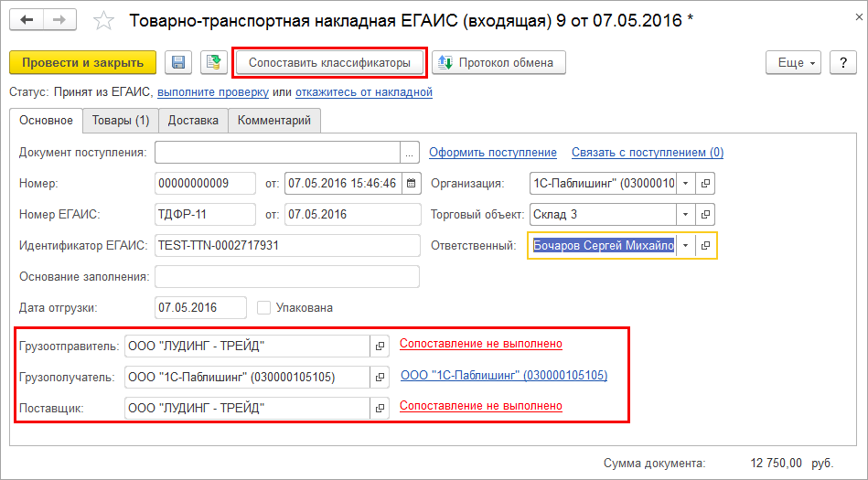Open Организация record with its open icon
The image size is (868, 480).
pyautogui.click(x=705, y=183)
